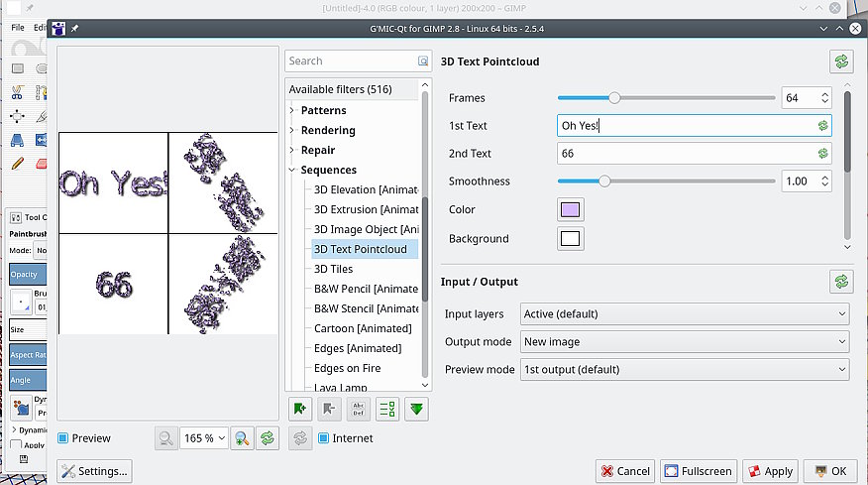Click the Fullscreen button
The height and width of the screenshot is (485, 868).
[699, 471]
